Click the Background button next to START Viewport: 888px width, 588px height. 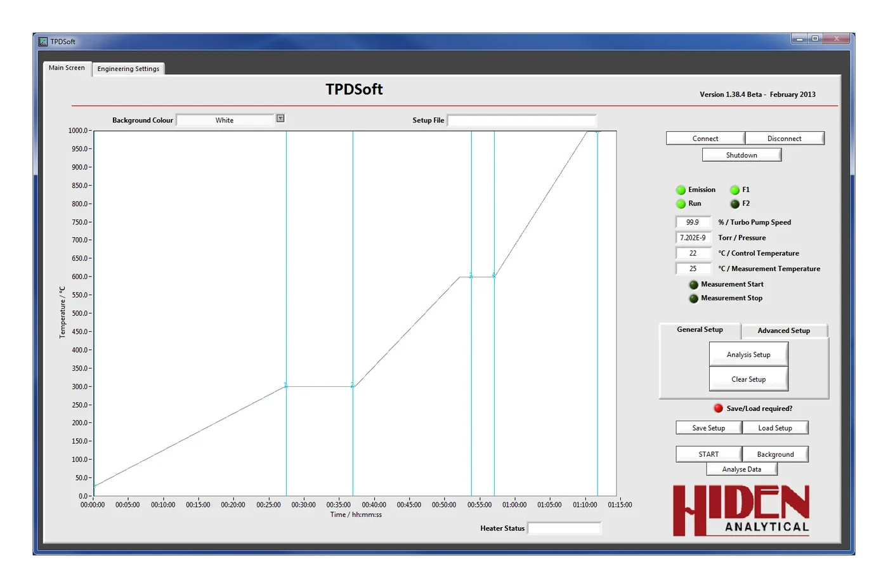click(775, 454)
